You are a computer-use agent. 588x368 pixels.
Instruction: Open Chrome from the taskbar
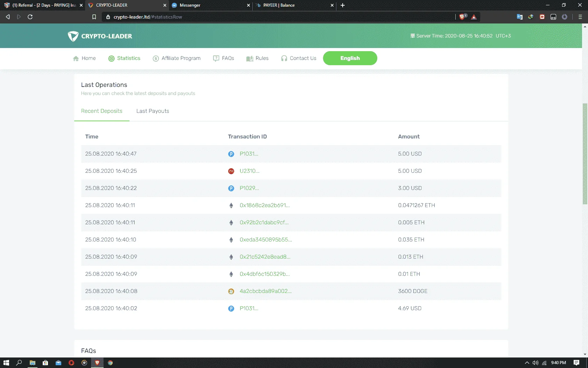click(110, 363)
